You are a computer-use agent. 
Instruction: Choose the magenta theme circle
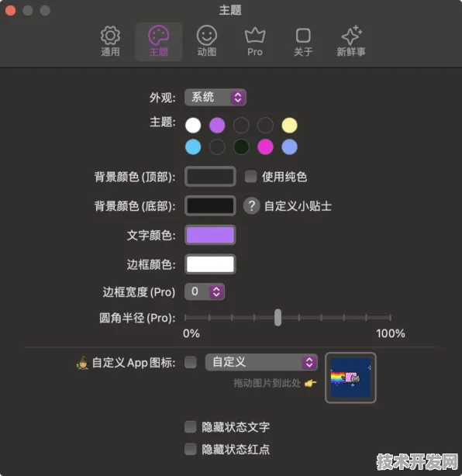[265, 147]
